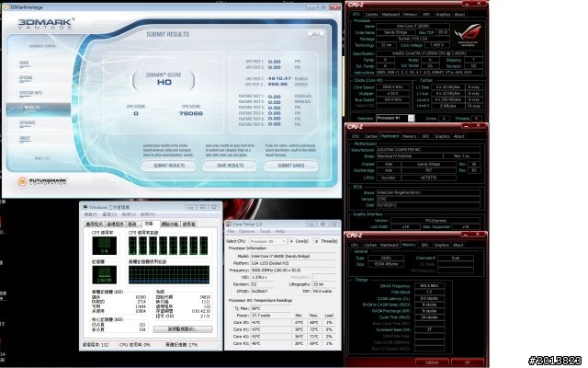Switch to Graphics tab in top CPU-Z window
The width and height of the screenshot is (588, 368).
coord(443,15)
